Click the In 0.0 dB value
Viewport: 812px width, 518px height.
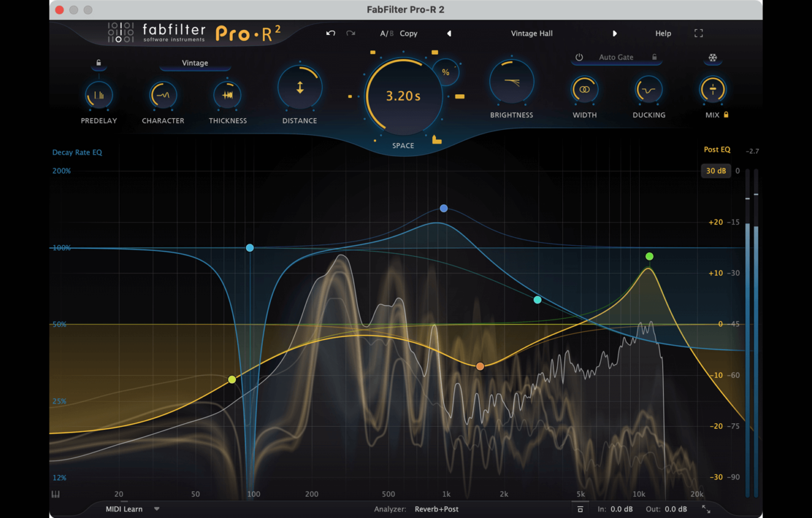(x=622, y=509)
